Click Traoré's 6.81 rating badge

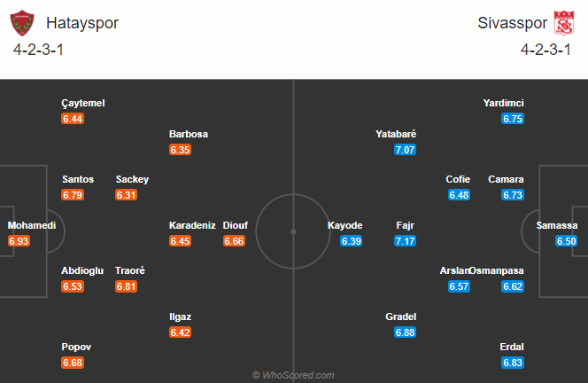pyautogui.click(x=126, y=286)
